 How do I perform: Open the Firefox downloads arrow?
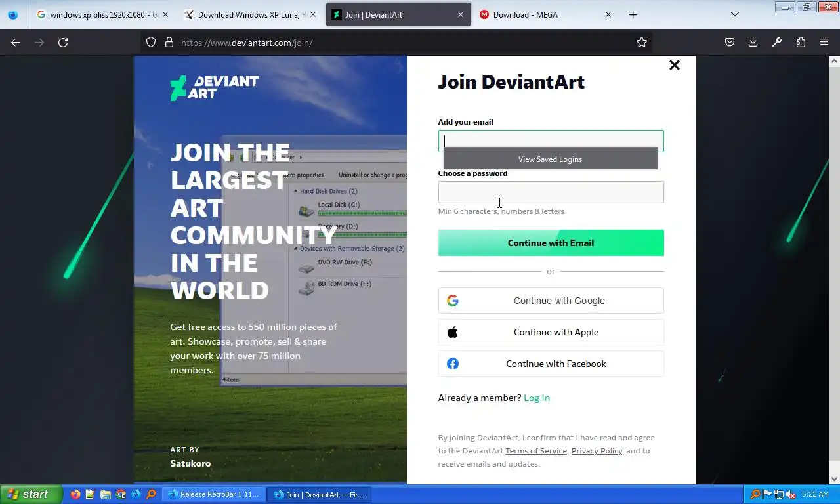point(753,42)
